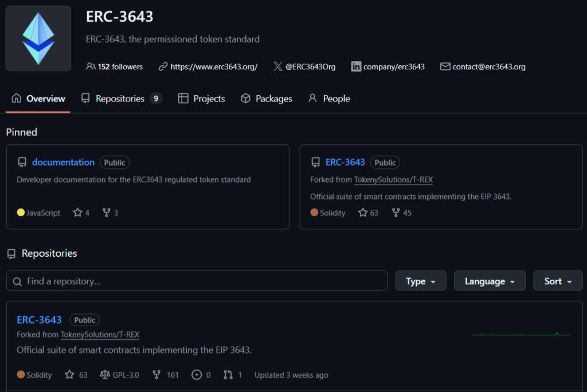Click the envelope mail icon

[x=445, y=66]
